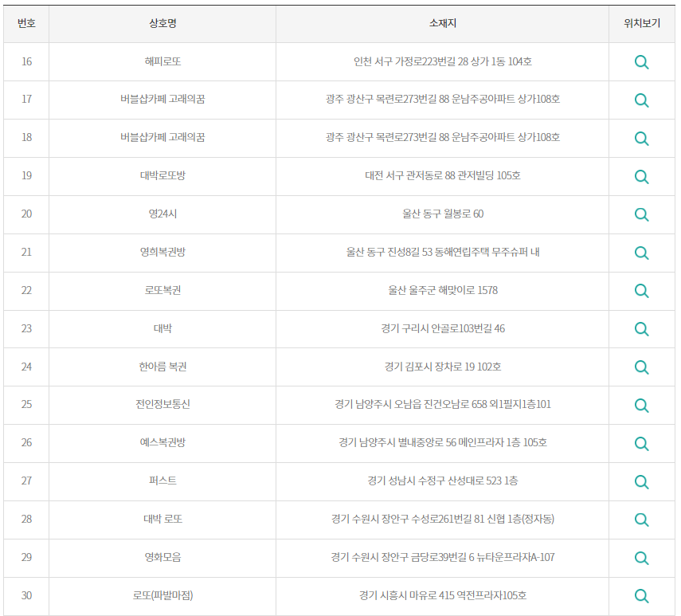681x616 pixels.
Task: Click row number 24
Action: 26,367
